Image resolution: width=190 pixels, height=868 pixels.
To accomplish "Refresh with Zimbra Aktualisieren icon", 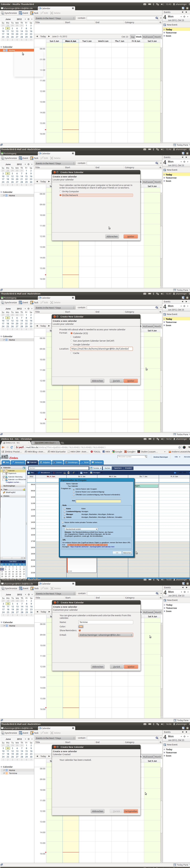I will point(39,472).
